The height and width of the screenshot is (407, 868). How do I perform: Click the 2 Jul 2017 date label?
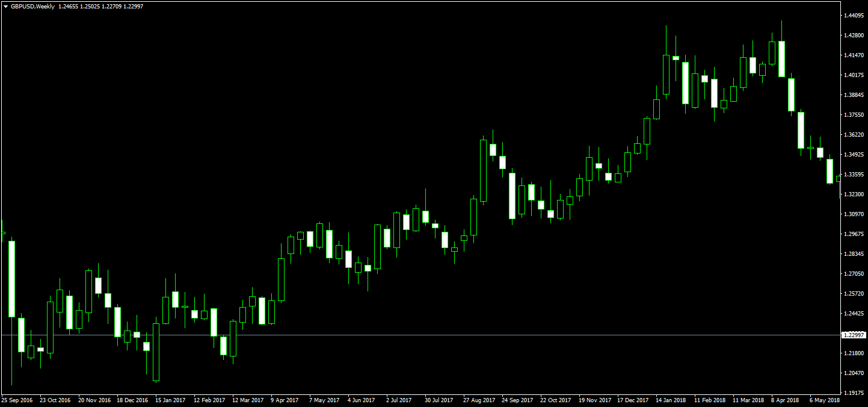pos(399,400)
